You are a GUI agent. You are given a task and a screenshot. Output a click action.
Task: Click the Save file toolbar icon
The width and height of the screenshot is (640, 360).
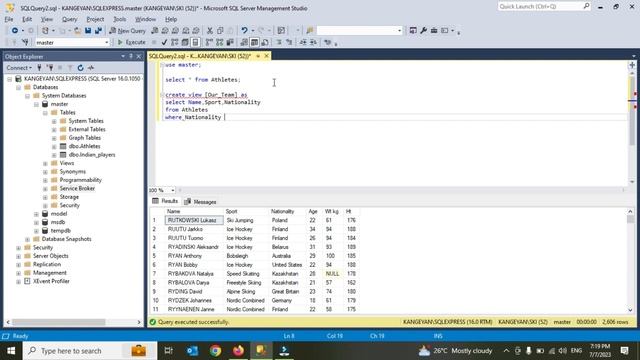pyautogui.click(x=88, y=31)
